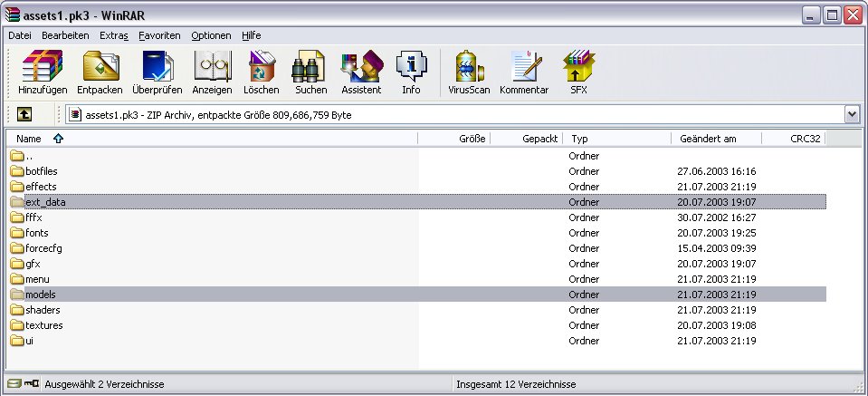Viewport: 868px width, 396px height.
Task: Expand the archive path dropdown
Action: (851, 115)
